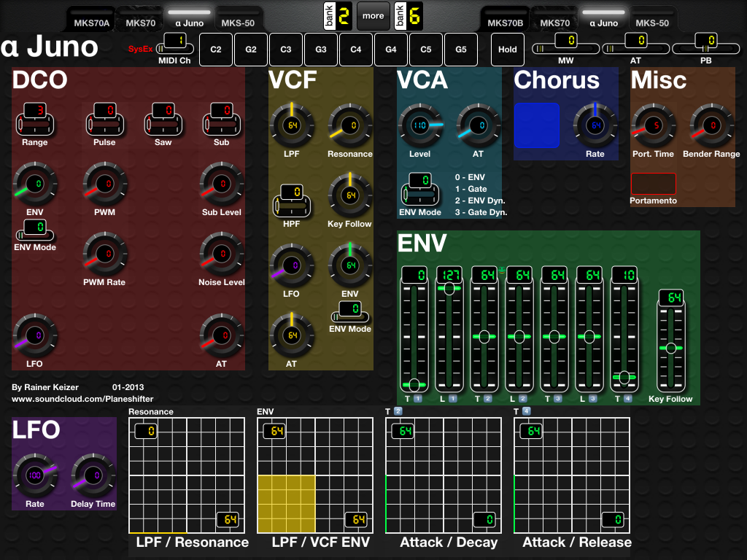This screenshot has width=747, height=560.
Task: Click the DCO LFO knob
Action: click(35, 335)
